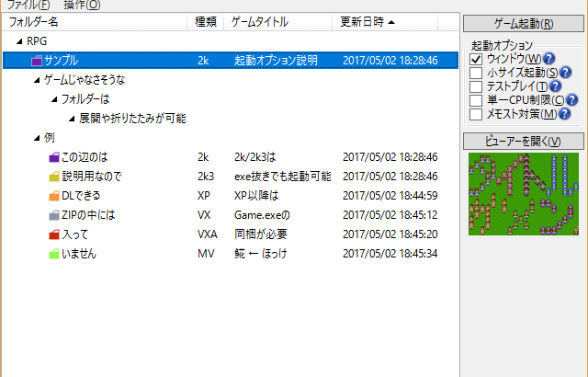
Task: Open help icon next to ウィンドウ option
Action: coord(549,59)
